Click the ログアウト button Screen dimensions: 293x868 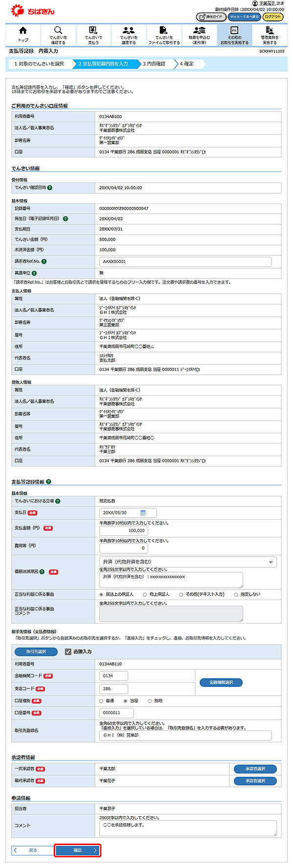[273, 17]
